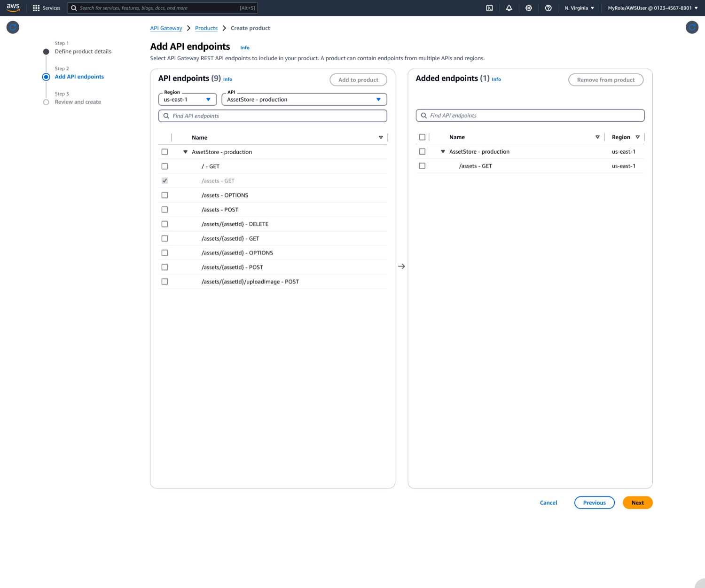
Task: Open the Region us-east-1 dropdown
Action: 188,99
